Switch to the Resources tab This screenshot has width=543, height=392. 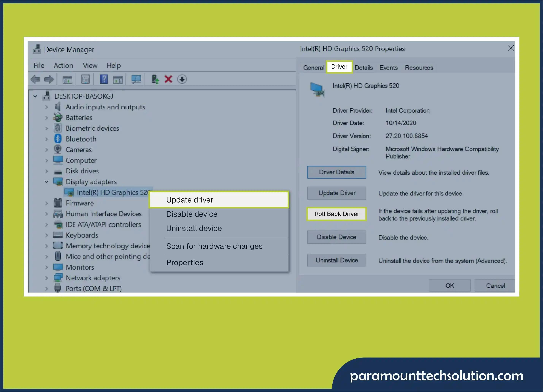[x=419, y=67]
